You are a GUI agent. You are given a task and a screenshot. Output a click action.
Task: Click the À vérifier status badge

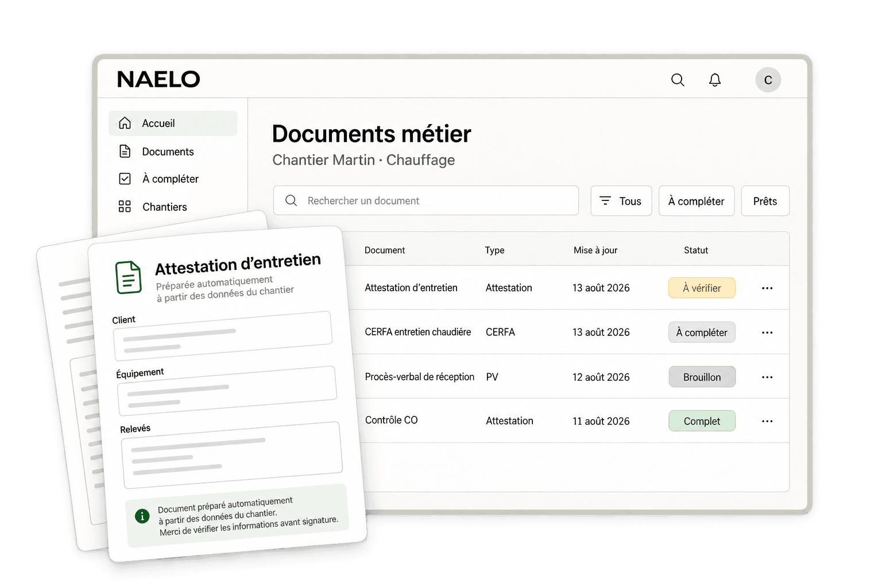(702, 288)
